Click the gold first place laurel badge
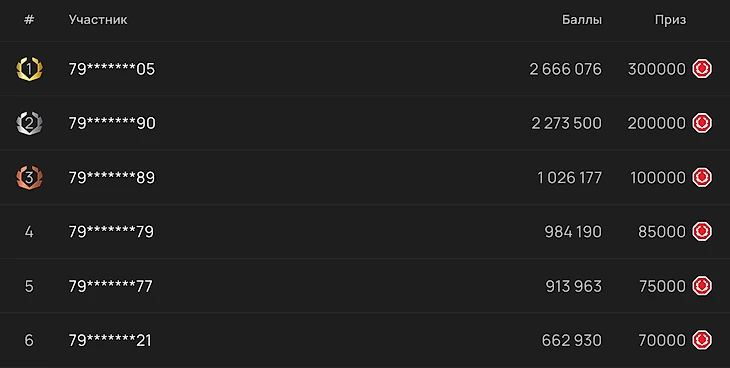Viewport: 730px width, 368px height. coord(29,69)
